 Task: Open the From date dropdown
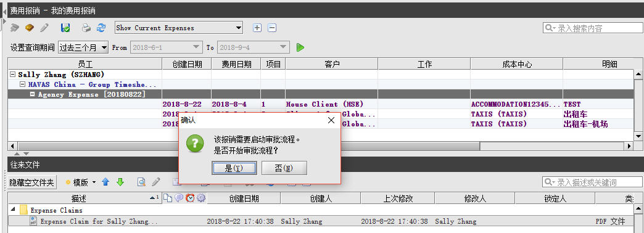coord(197,47)
